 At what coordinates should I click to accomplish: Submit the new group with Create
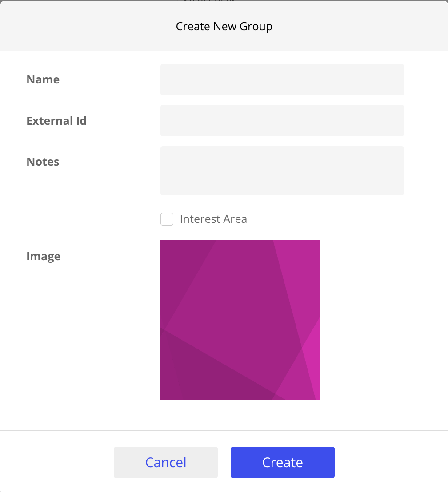pos(282,462)
